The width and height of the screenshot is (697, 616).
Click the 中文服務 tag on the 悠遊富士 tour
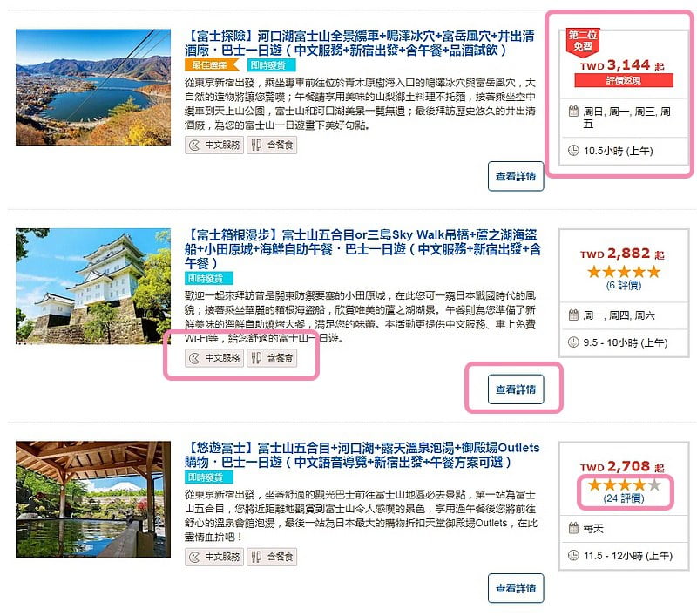coord(214,557)
